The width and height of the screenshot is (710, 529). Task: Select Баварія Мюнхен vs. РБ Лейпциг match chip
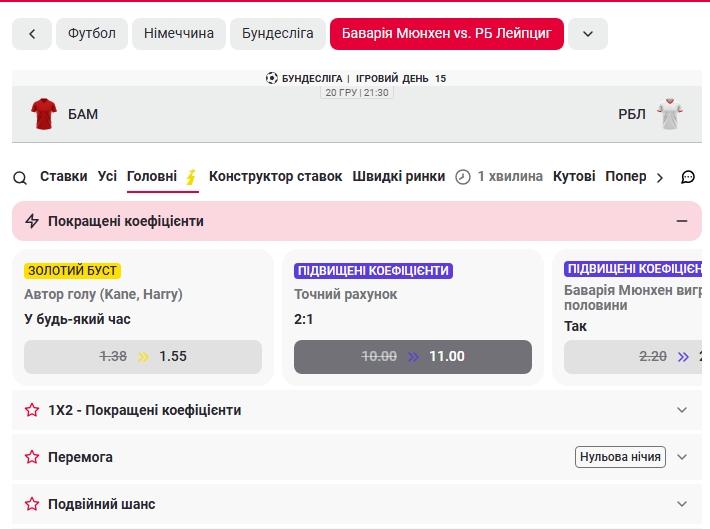[x=447, y=34]
